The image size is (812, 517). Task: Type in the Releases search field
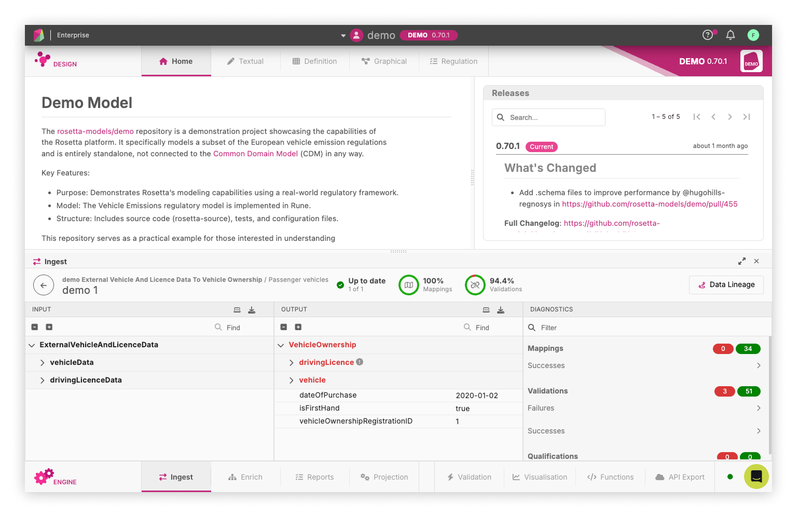548,117
